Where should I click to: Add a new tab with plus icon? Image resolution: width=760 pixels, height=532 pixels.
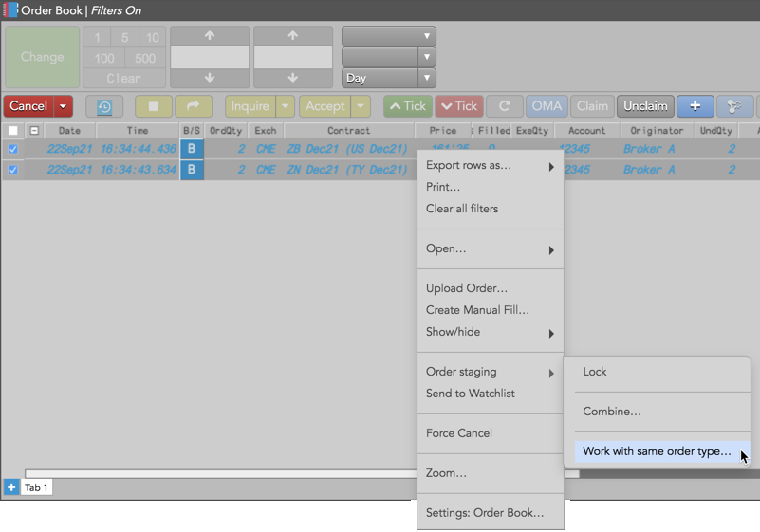[x=11, y=487]
